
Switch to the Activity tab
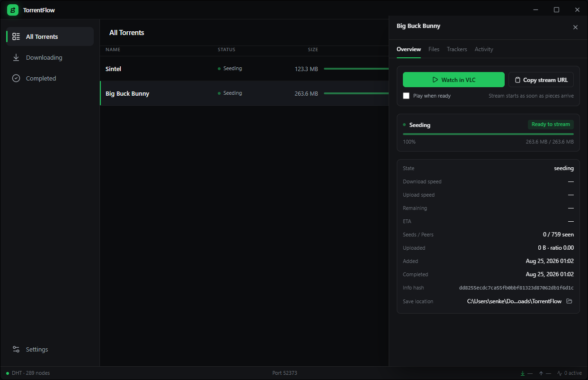pyautogui.click(x=484, y=49)
